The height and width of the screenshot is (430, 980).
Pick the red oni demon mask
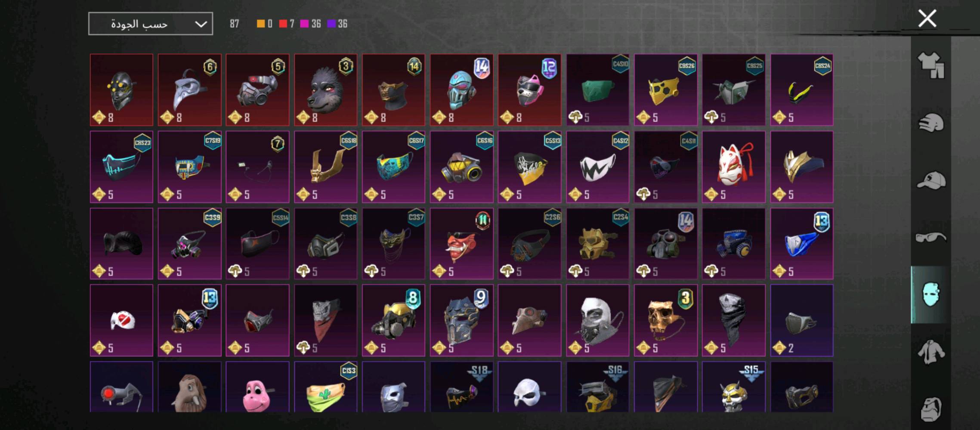461,244
